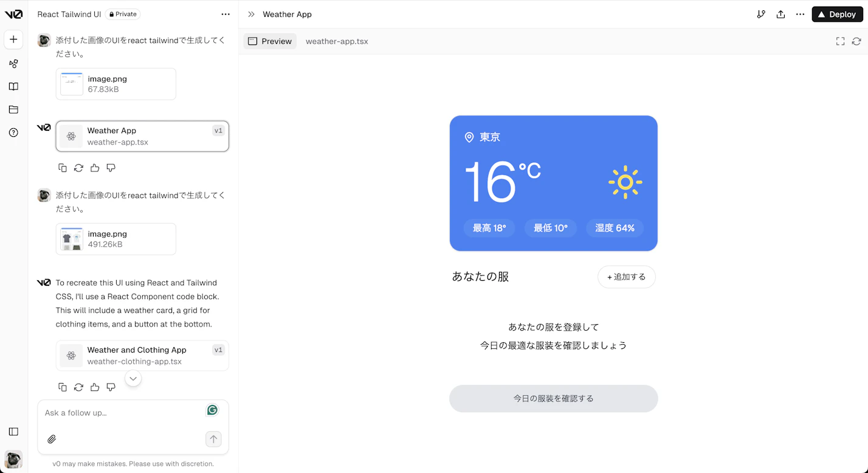This screenshot has width=868, height=473.
Task: Refresh the preview with the reload icon
Action: tap(856, 41)
